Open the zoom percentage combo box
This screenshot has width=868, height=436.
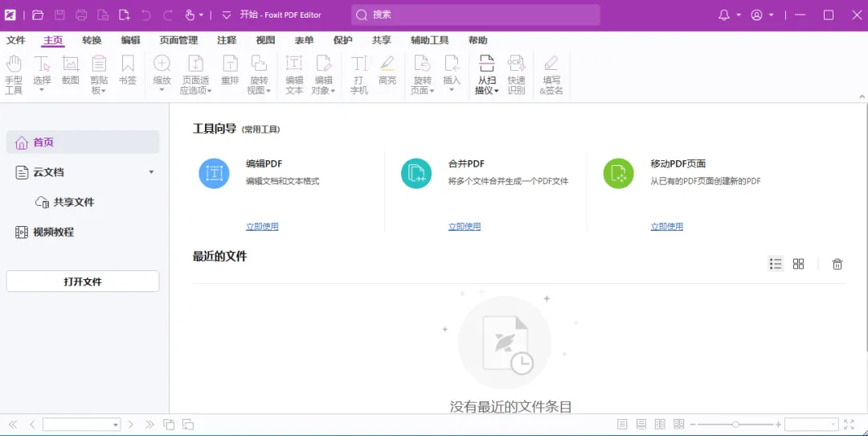pos(833,425)
